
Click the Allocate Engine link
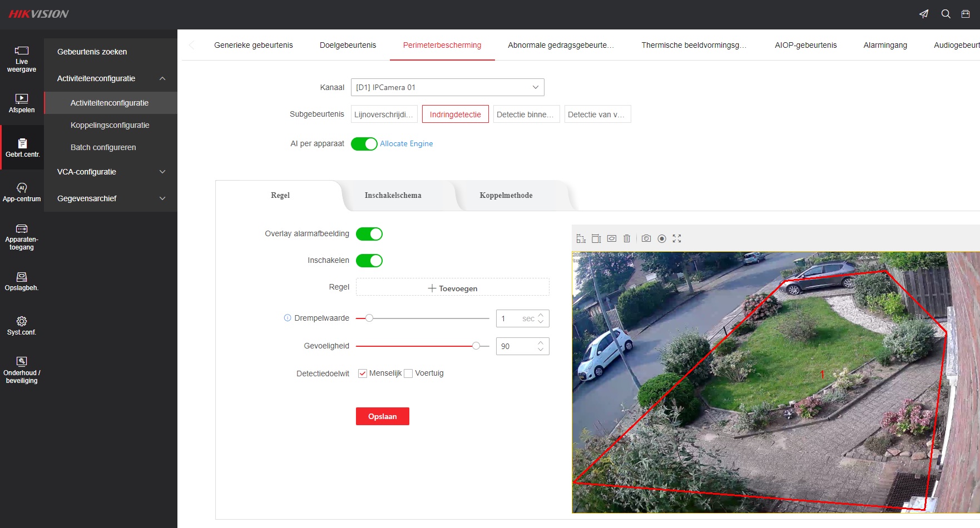pyautogui.click(x=406, y=143)
